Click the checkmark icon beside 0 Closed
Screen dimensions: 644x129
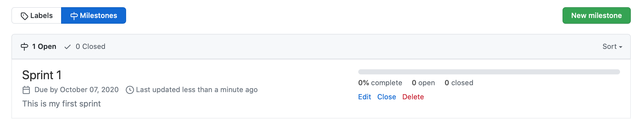(68, 47)
